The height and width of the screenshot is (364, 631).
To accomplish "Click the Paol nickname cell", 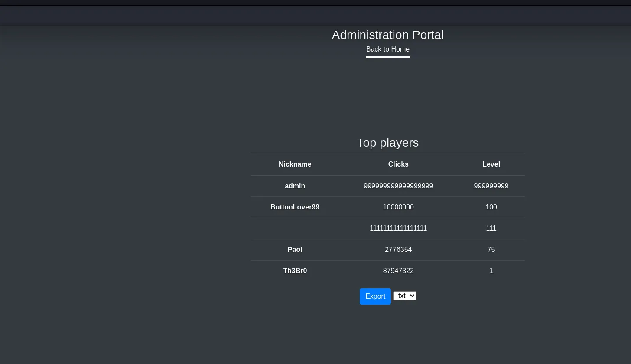I will (x=295, y=250).
